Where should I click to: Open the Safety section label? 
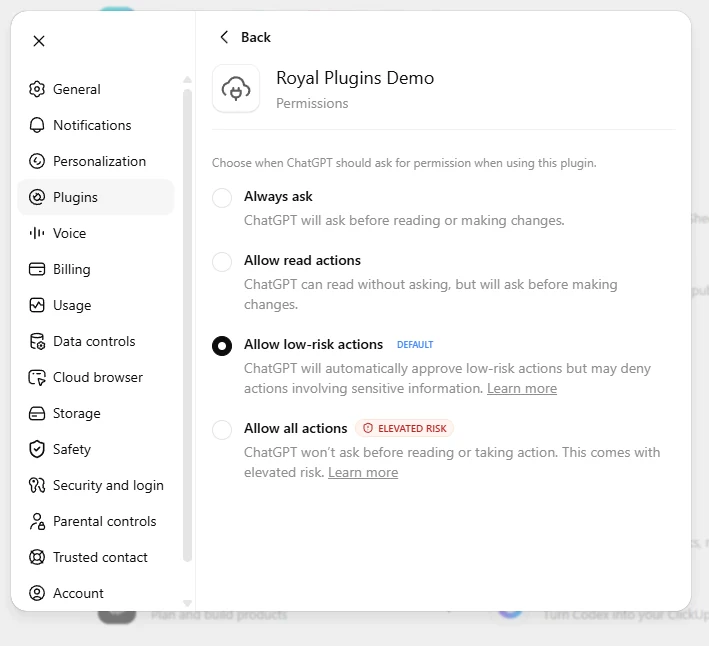tap(72, 449)
